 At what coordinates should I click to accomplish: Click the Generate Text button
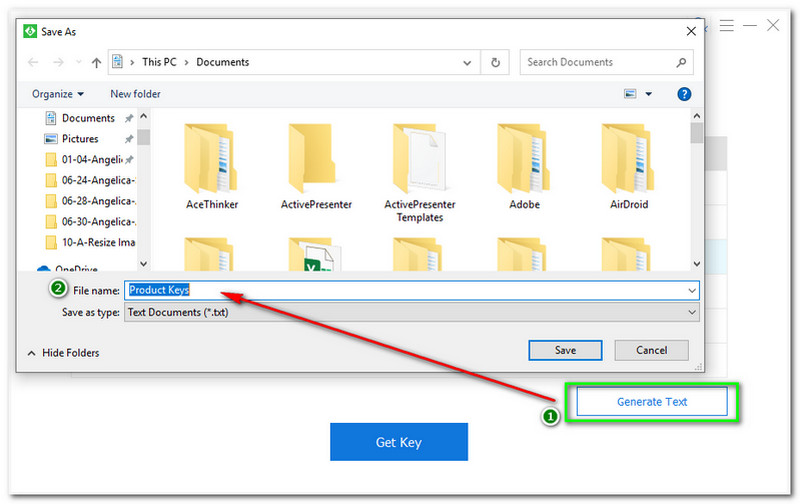651,402
